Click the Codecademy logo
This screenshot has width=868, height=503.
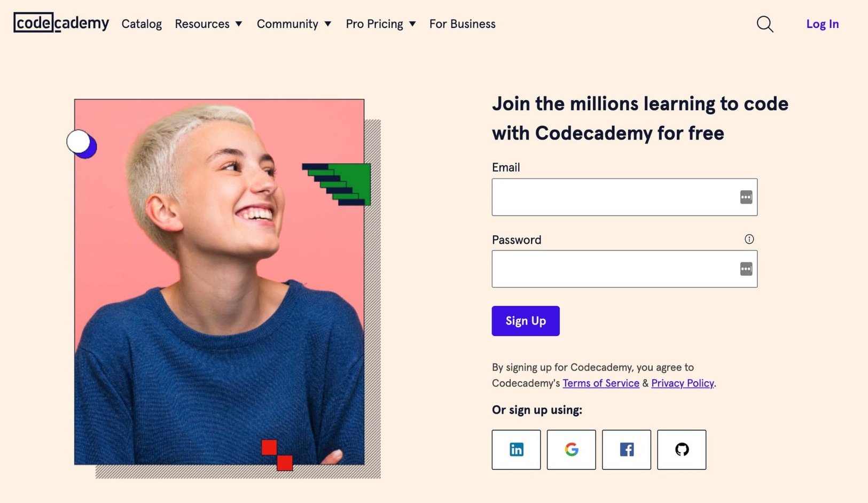click(60, 24)
